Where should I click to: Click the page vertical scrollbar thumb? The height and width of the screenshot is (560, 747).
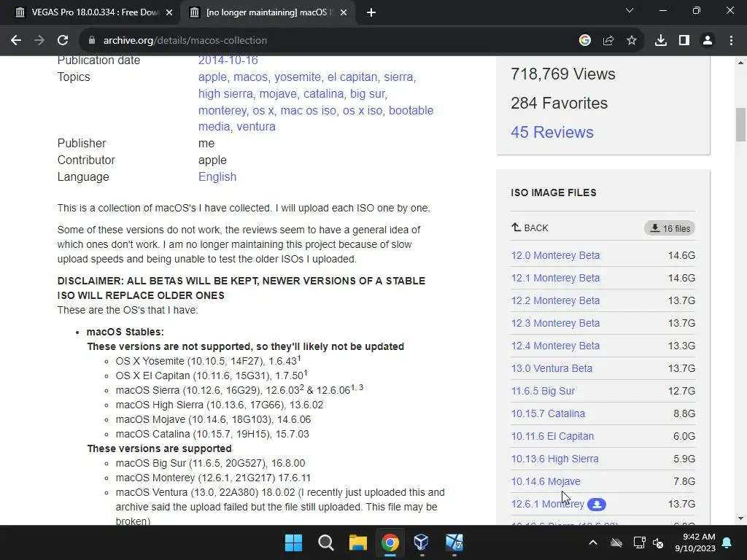click(x=740, y=125)
